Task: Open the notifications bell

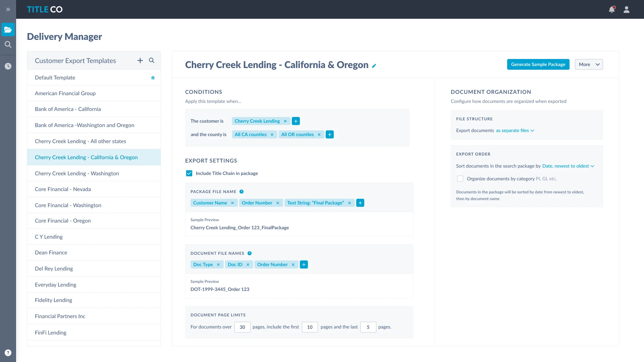Action: click(612, 9)
